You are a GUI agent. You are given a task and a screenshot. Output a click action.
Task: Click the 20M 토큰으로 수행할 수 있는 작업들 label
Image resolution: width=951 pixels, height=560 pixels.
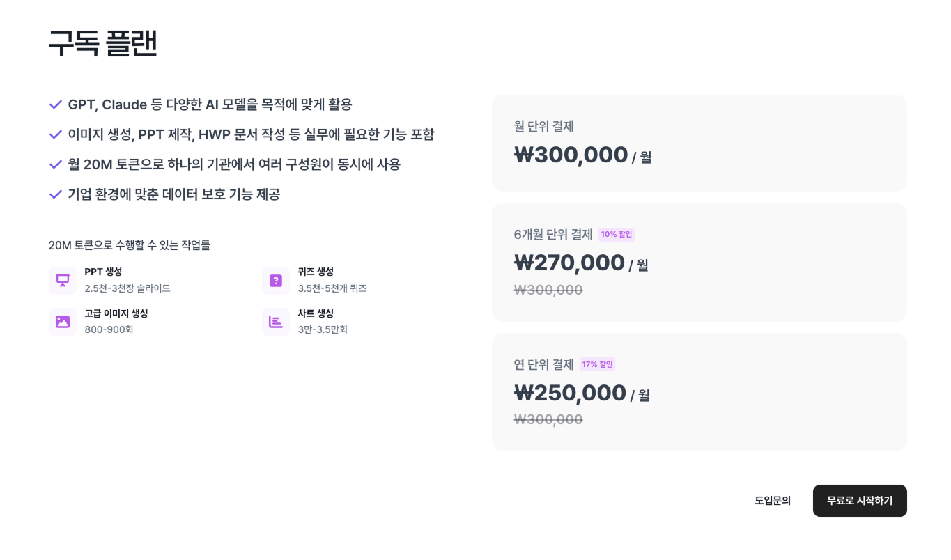(x=130, y=245)
